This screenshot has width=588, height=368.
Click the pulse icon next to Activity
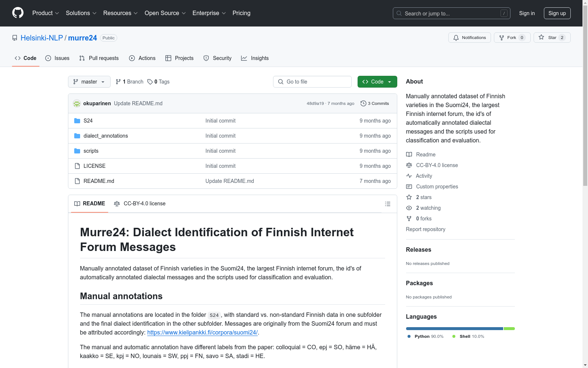[409, 176]
